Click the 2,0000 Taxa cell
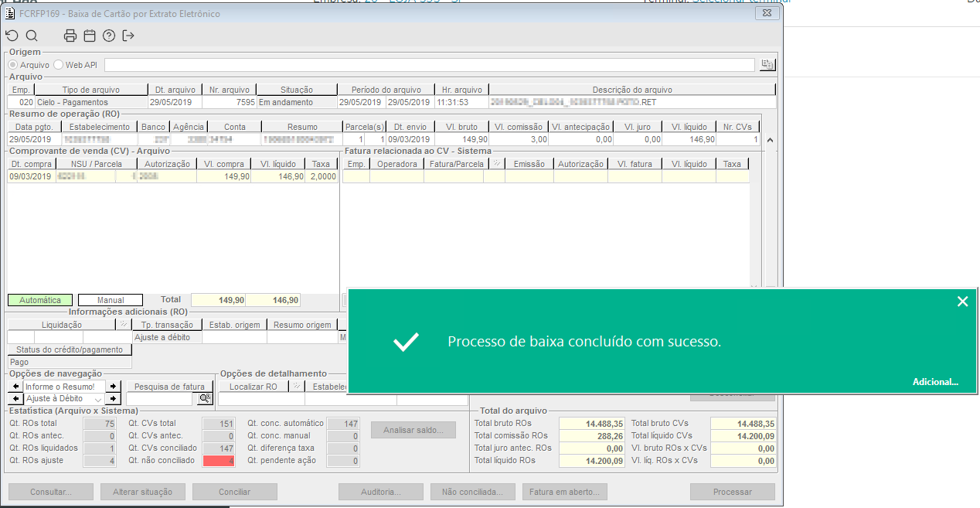980x508 pixels. click(322, 176)
